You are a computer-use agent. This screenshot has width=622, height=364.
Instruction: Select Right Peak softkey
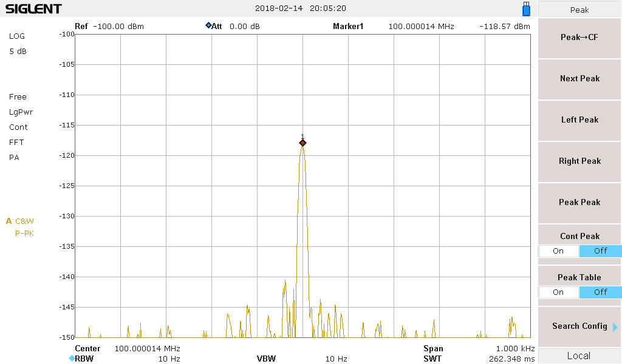pos(579,161)
